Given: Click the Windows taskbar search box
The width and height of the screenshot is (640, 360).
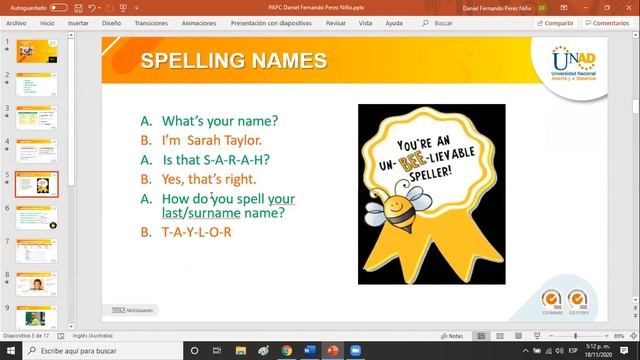Looking at the screenshot, I should click(103, 351).
